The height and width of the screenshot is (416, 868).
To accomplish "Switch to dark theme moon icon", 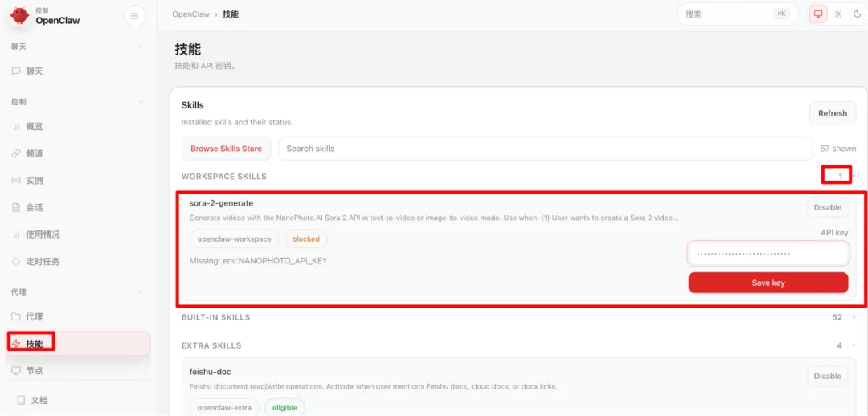I will click(858, 14).
